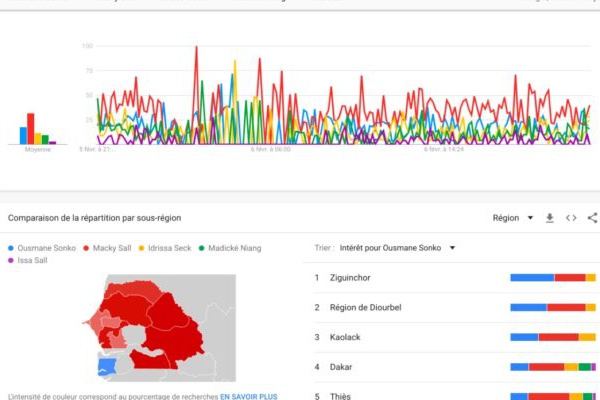Share the sub-region comparison

[x=593, y=218]
